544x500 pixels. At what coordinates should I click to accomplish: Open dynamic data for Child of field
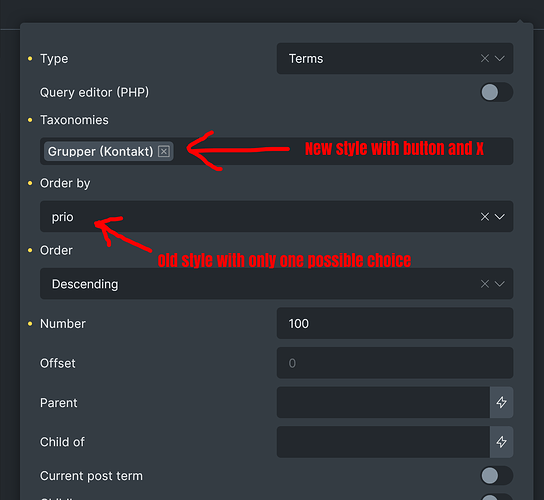click(x=501, y=442)
